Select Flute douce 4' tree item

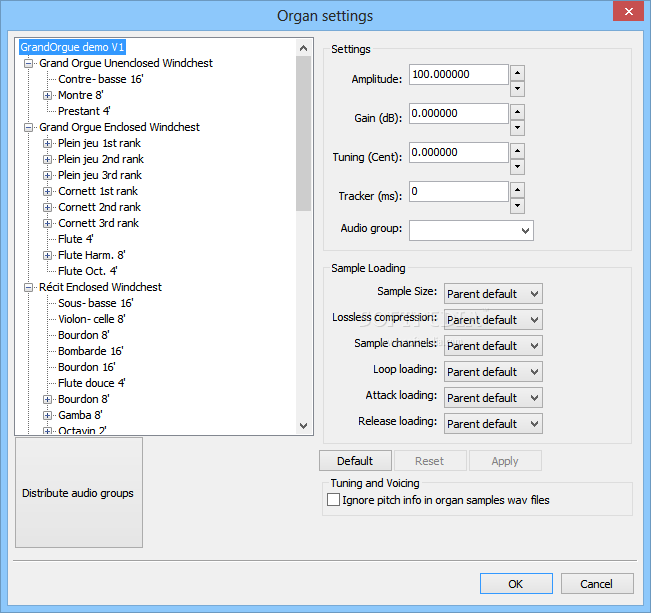pos(92,383)
